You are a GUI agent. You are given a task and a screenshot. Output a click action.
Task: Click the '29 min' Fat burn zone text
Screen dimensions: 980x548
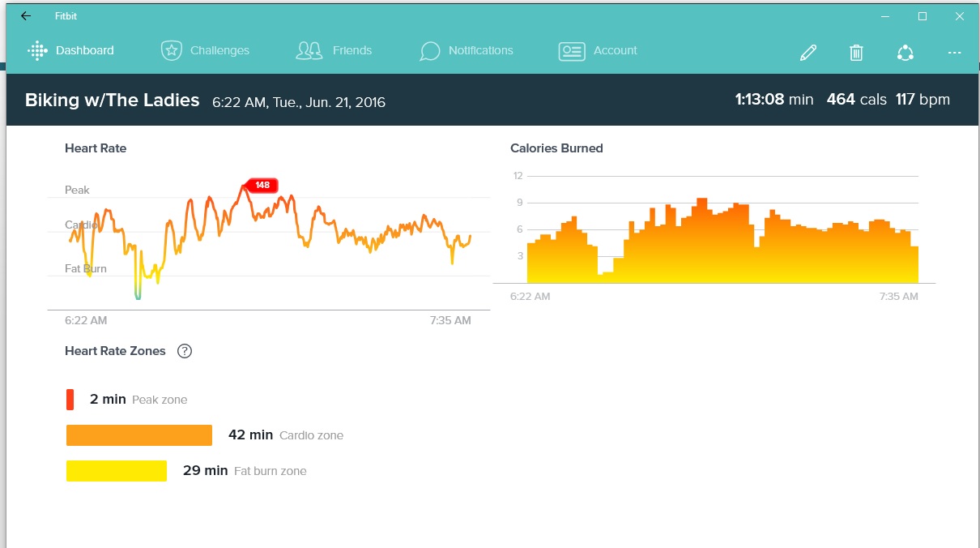click(x=205, y=470)
